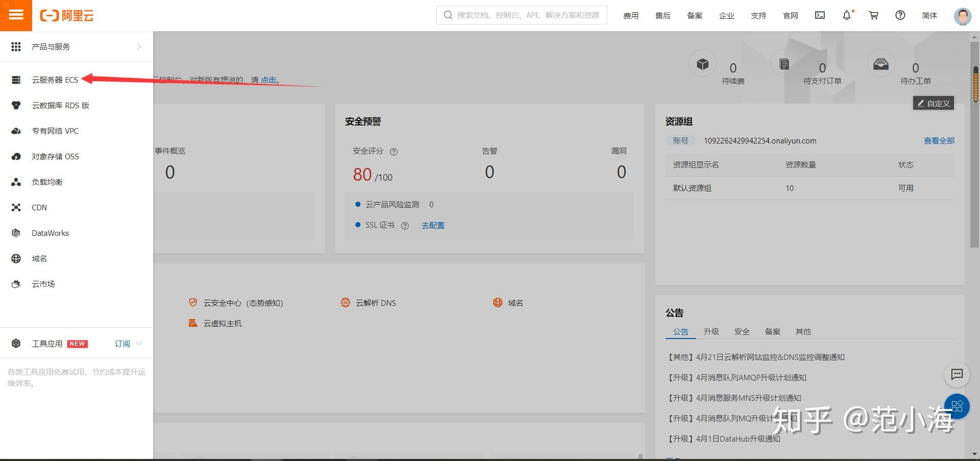Click the 云数据库 RDS database icon
This screenshot has width=980, height=461.
(x=16, y=105)
